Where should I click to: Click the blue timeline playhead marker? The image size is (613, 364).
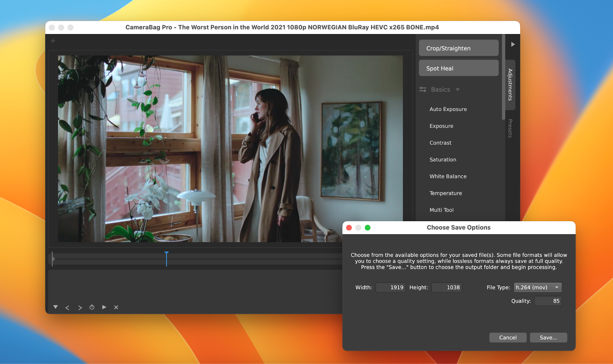click(x=166, y=259)
